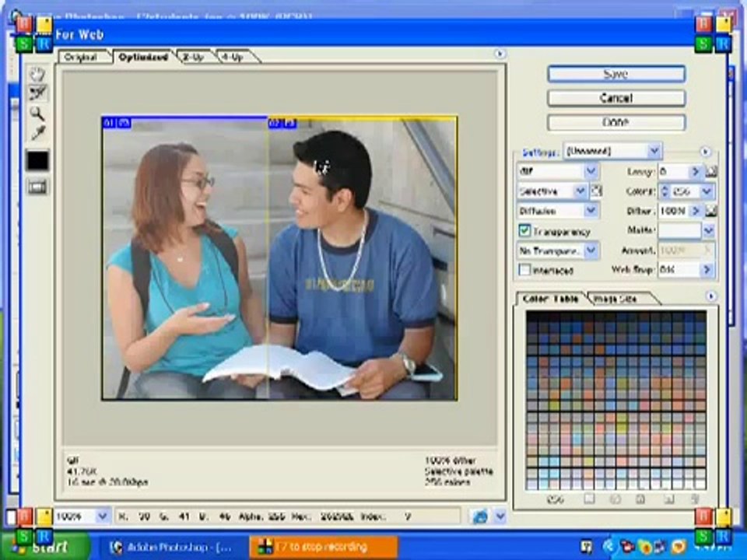Open the Color Table palette flyout menu

tap(711, 296)
